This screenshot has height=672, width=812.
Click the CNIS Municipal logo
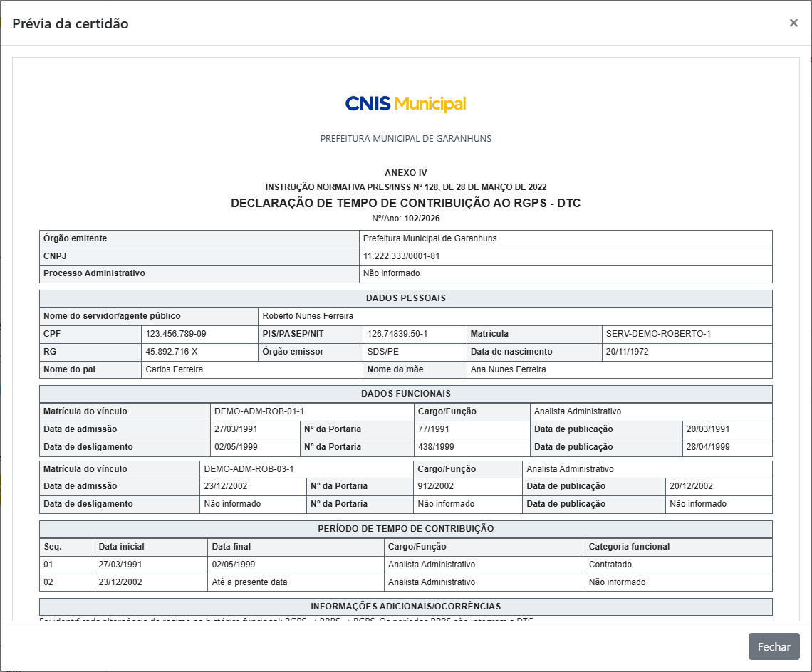point(405,103)
